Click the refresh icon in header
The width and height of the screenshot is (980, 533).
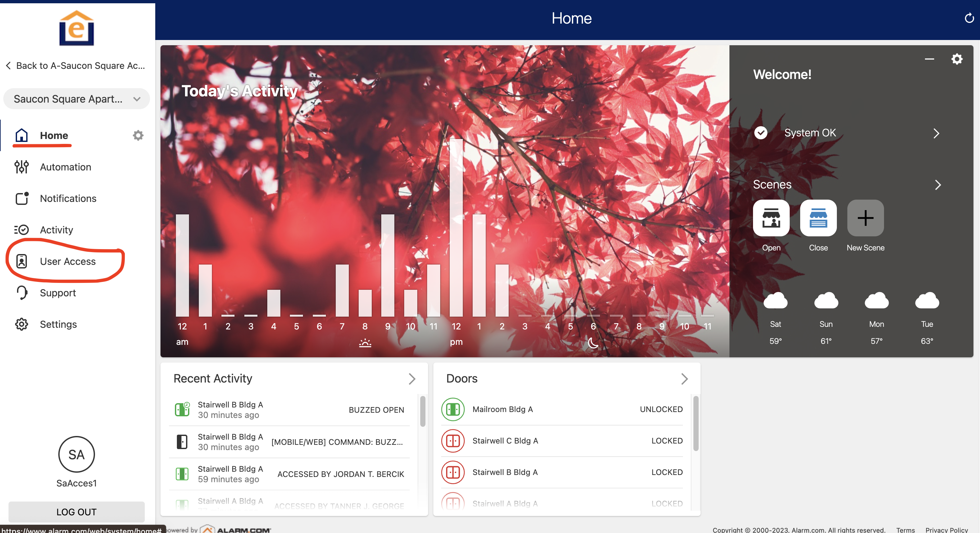[969, 18]
